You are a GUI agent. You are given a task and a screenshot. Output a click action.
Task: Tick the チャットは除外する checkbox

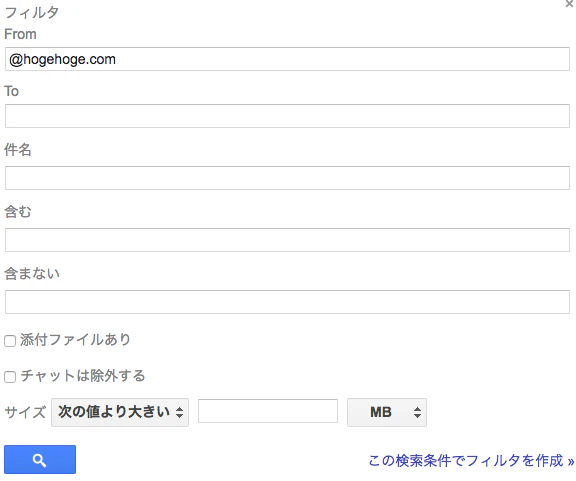click(10, 377)
